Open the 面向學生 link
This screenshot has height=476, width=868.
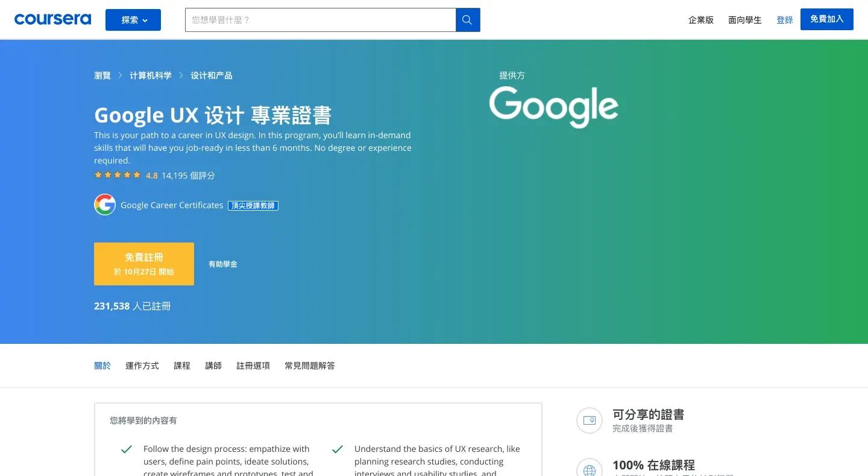point(745,20)
